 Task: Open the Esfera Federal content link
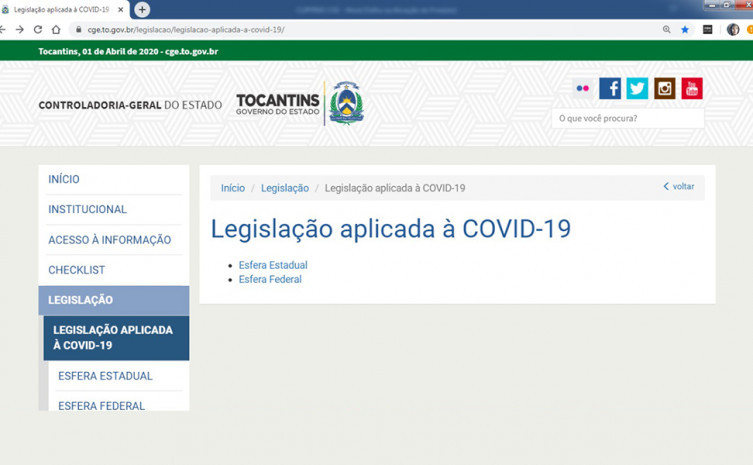[x=270, y=280]
